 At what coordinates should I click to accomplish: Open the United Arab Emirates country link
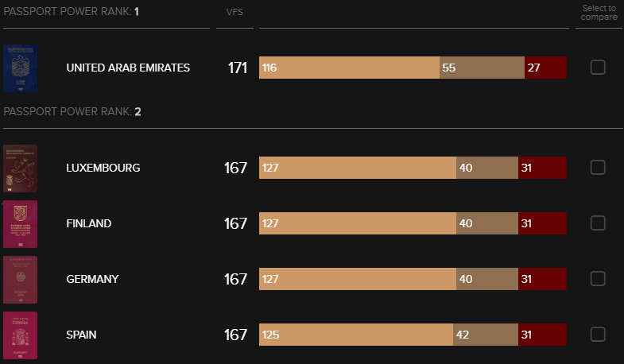tap(128, 68)
